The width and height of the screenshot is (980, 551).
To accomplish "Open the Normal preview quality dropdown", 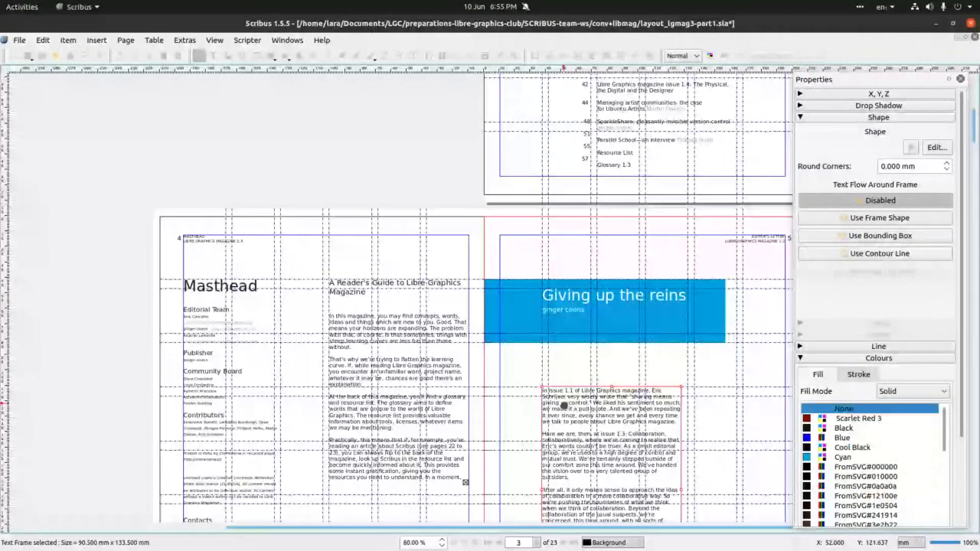I will [x=683, y=55].
